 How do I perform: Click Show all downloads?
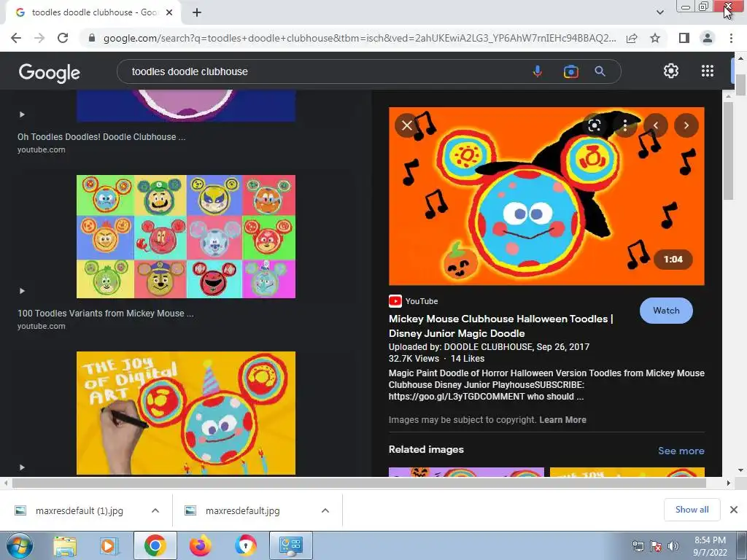692,510
